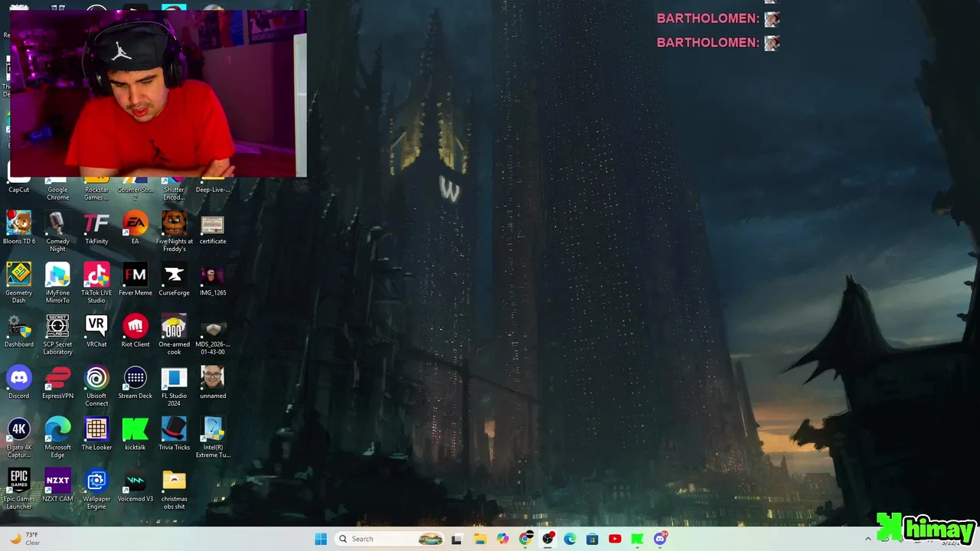Open Task View from the taskbar
The image size is (980, 551).
(457, 539)
